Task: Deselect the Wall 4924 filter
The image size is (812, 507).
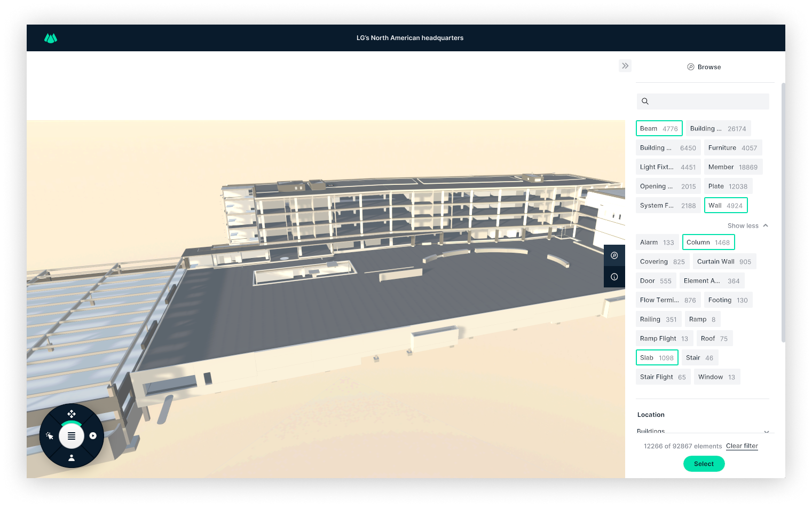Action: point(726,205)
